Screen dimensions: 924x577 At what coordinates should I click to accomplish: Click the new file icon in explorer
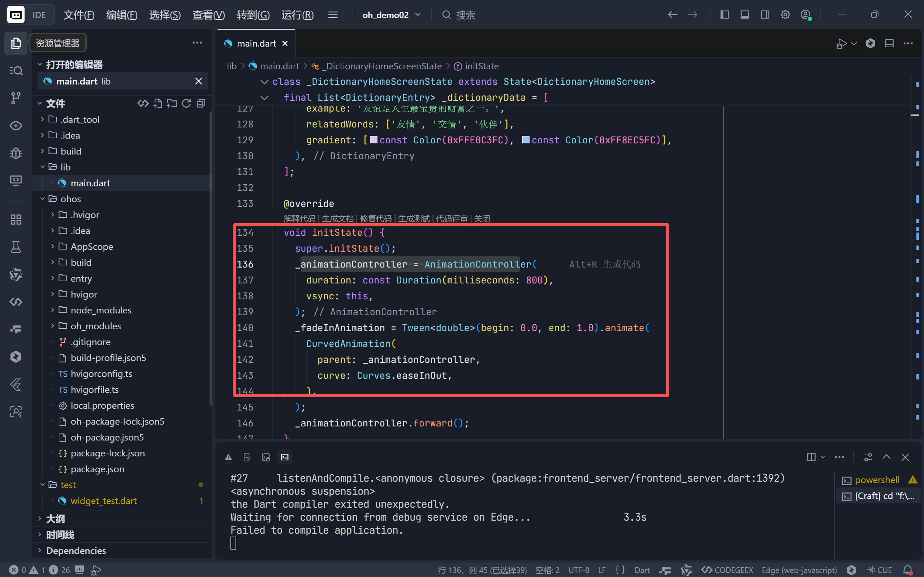[157, 103]
